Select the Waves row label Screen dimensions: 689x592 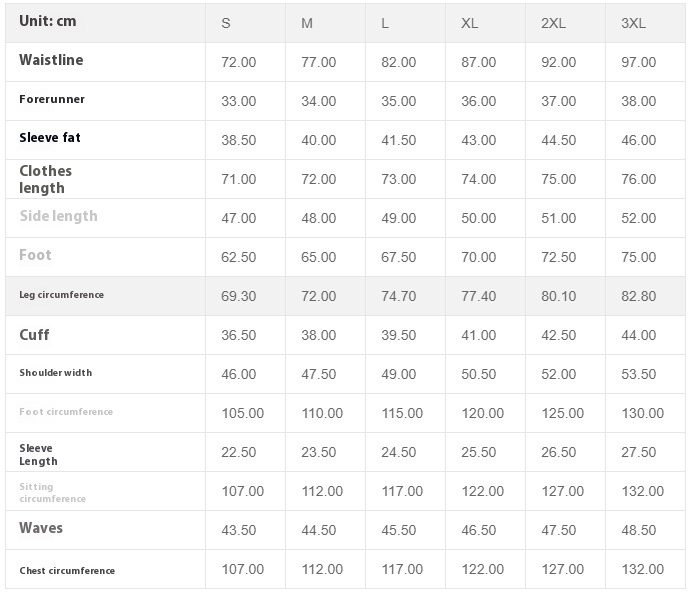(x=41, y=528)
